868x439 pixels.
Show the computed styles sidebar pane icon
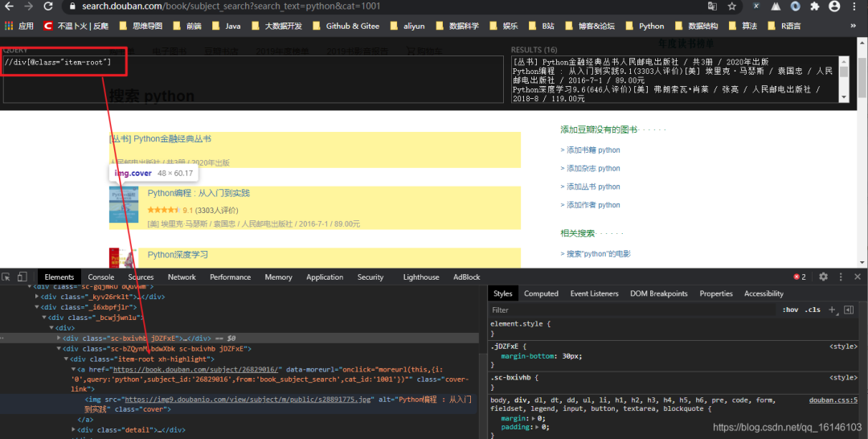[849, 310]
